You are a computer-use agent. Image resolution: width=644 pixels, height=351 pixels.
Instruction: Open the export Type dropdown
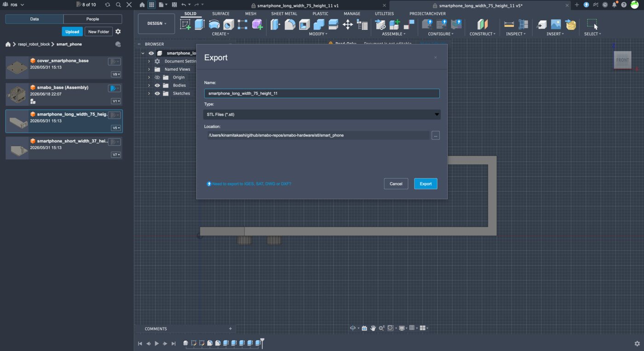tap(322, 114)
